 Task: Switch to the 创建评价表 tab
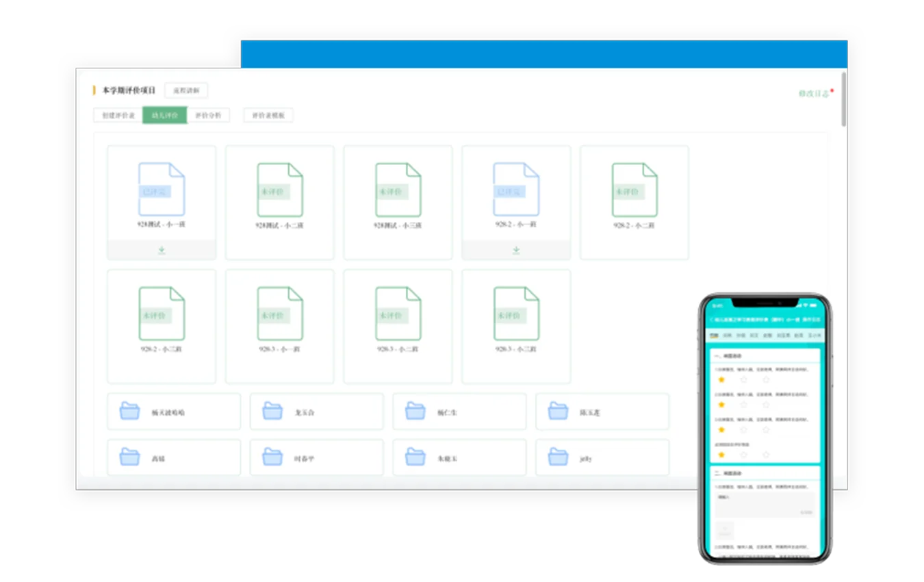118,115
